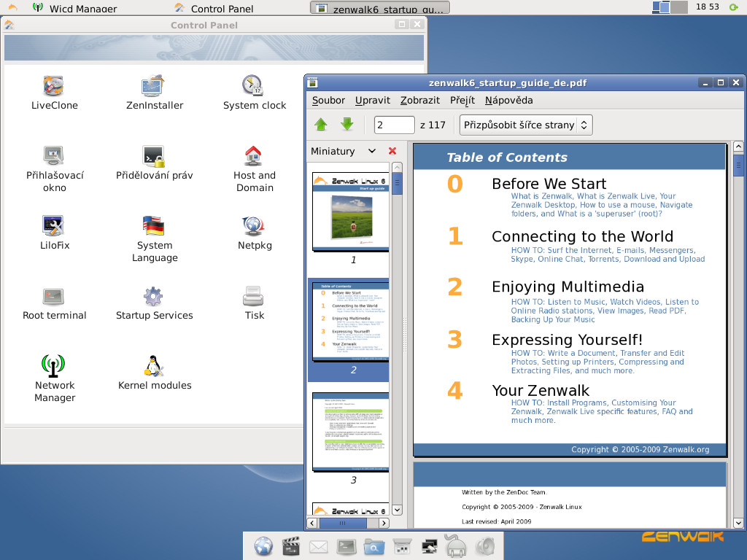Open Přihlašovací okno settings
The width and height of the screenshot is (747, 560).
coord(54,168)
